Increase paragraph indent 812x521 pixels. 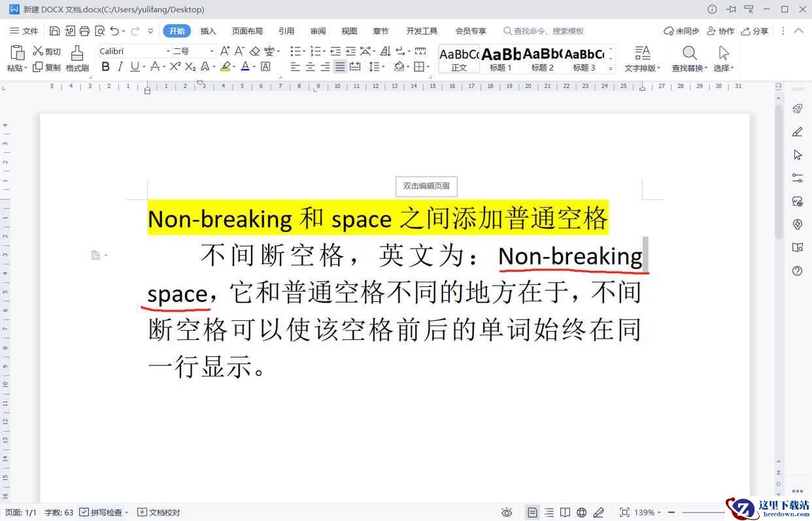tap(350, 51)
